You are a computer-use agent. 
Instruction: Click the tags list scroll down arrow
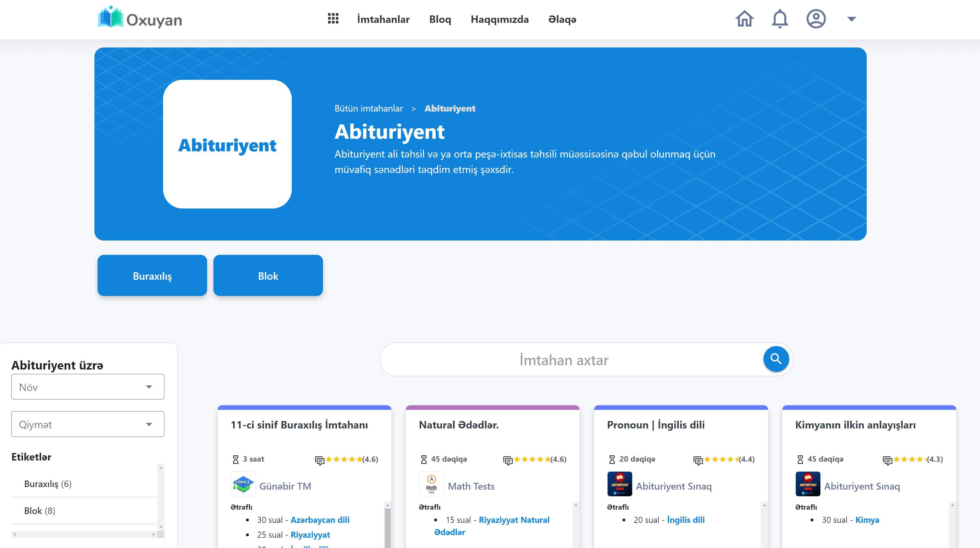pos(161,527)
